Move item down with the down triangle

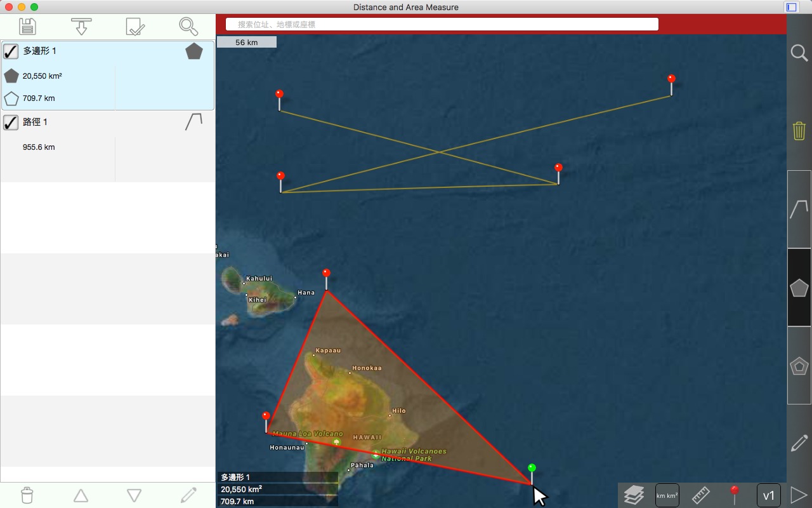134,495
